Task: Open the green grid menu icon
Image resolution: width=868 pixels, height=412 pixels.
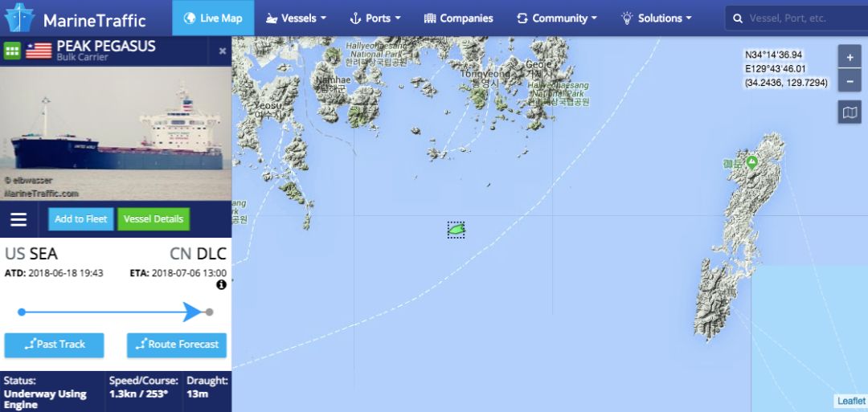Action: point(12,51)
